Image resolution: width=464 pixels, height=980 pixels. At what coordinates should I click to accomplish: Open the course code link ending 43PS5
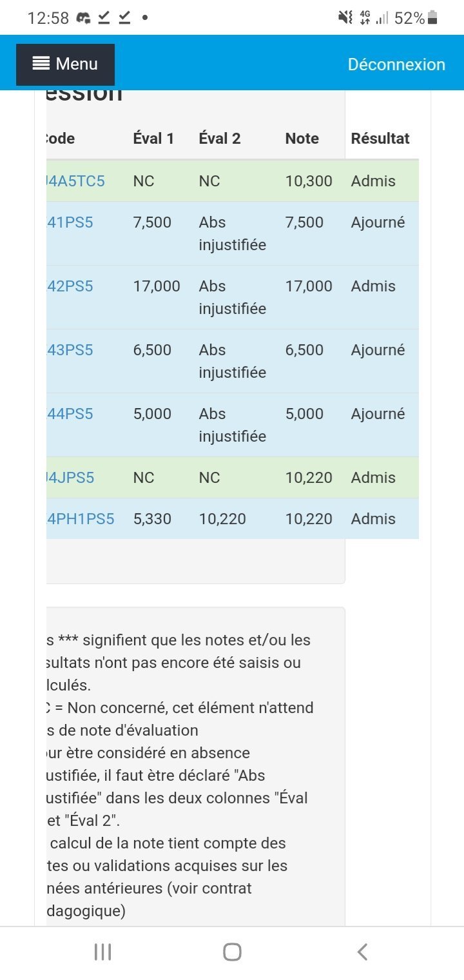pos(70,350)
